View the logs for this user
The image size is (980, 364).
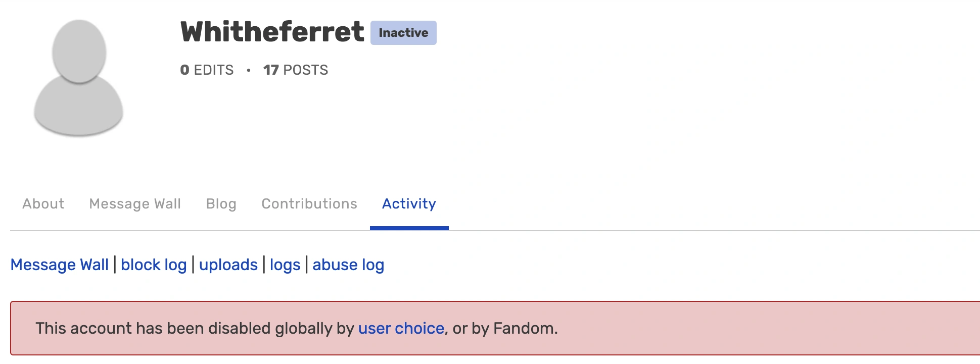click(285, 265)
